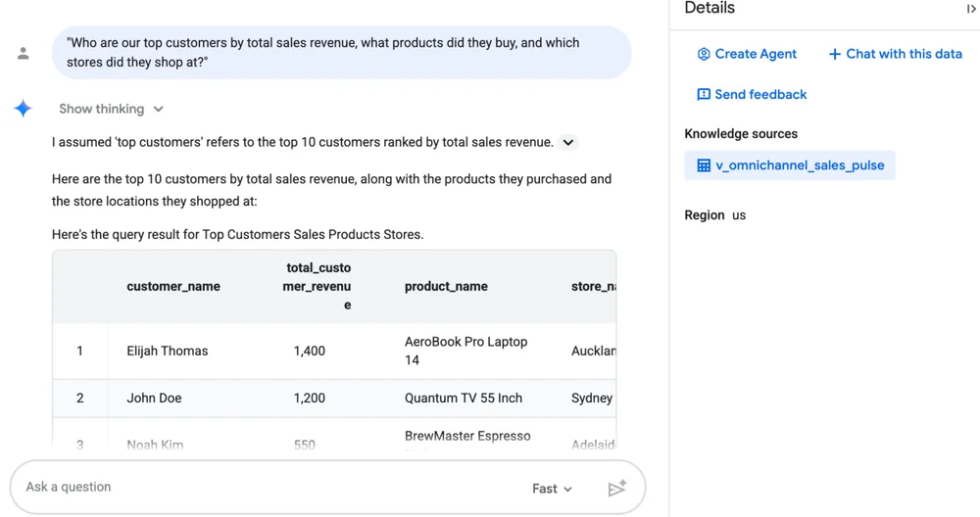
Task: Click the 1,200 revenue value
Action: click(310, 399)
